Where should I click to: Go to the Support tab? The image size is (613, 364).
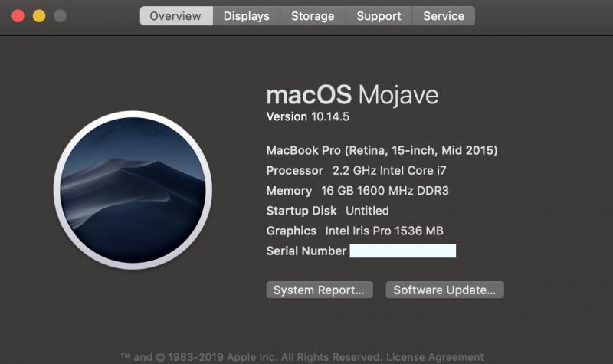pos(379,16)
